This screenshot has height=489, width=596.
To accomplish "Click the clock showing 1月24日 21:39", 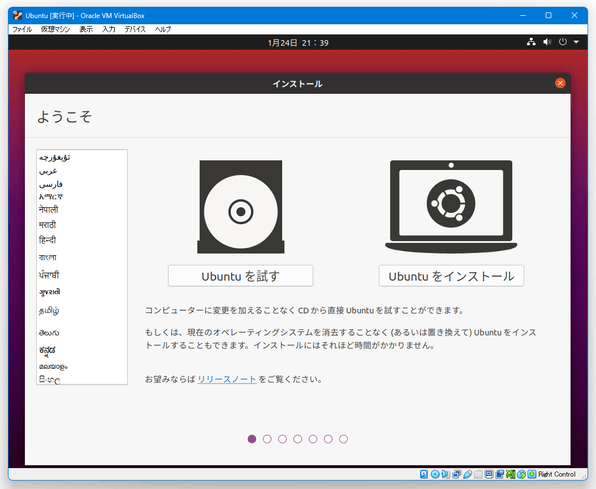I will [x=298, y=43].
